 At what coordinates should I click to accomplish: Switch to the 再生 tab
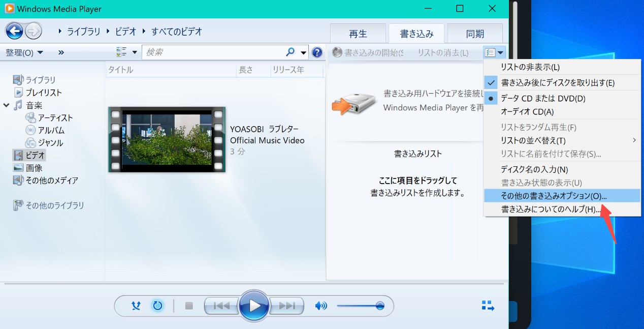pos(358,34)
